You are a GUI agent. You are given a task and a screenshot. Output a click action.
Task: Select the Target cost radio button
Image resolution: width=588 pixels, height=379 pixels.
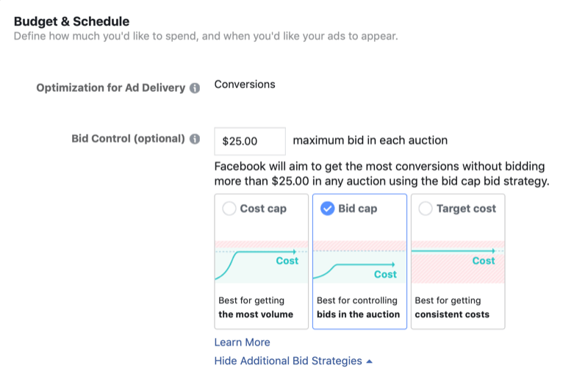coord(425,209)
